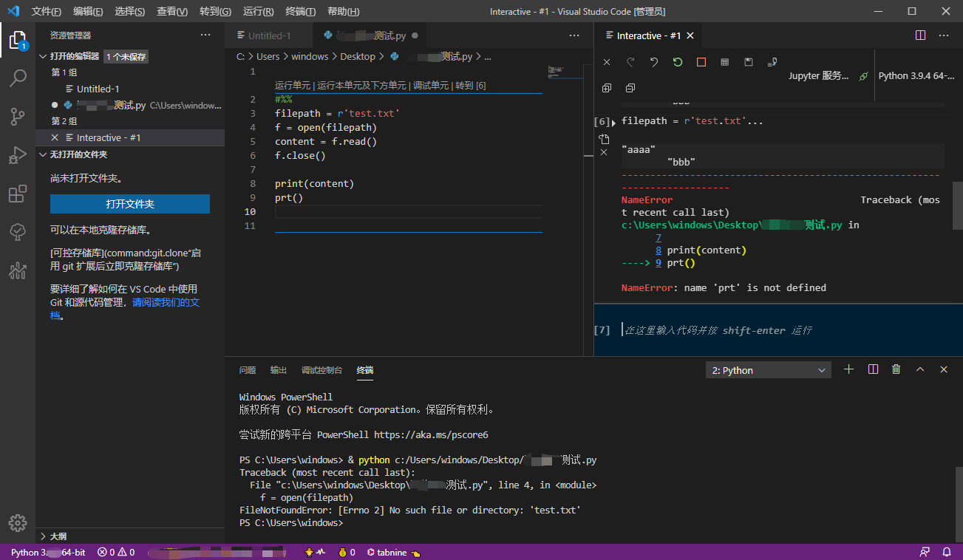Image resolution: width=963 pixels, height=560 pixels.
Task: Save Interactive output with disk icon
Action: point(749,62)
